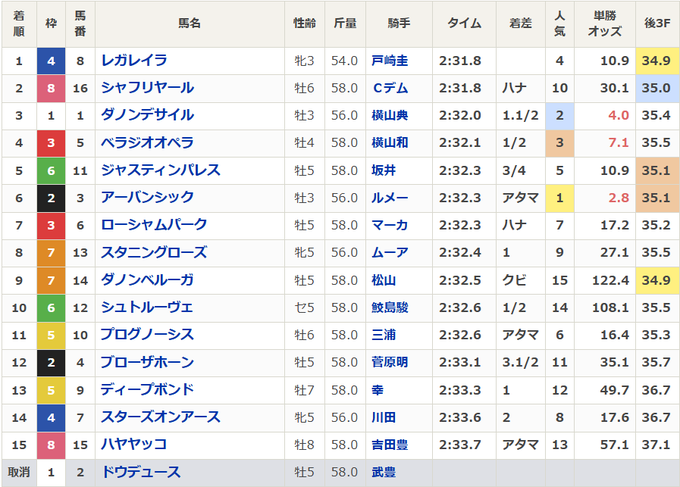Open horse page for シャフリヤール

click(x=147, y=88)
